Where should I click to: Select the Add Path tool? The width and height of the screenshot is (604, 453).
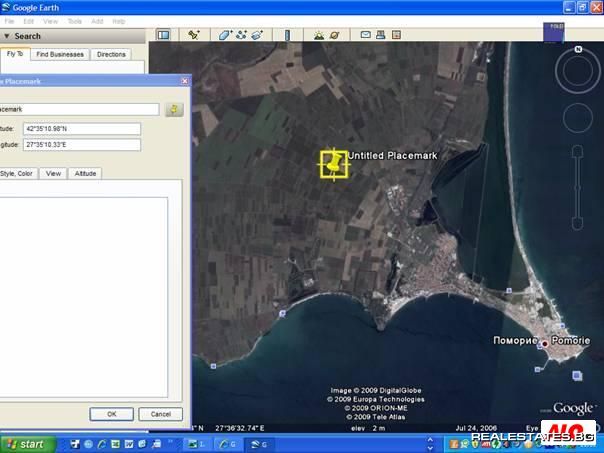(242, 35)
